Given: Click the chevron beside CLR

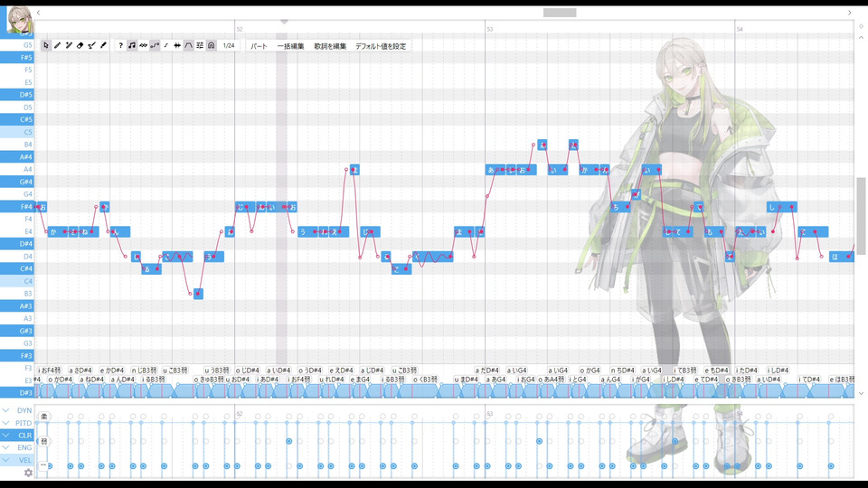Looking at the screenshot, I should tap(5, 436).
